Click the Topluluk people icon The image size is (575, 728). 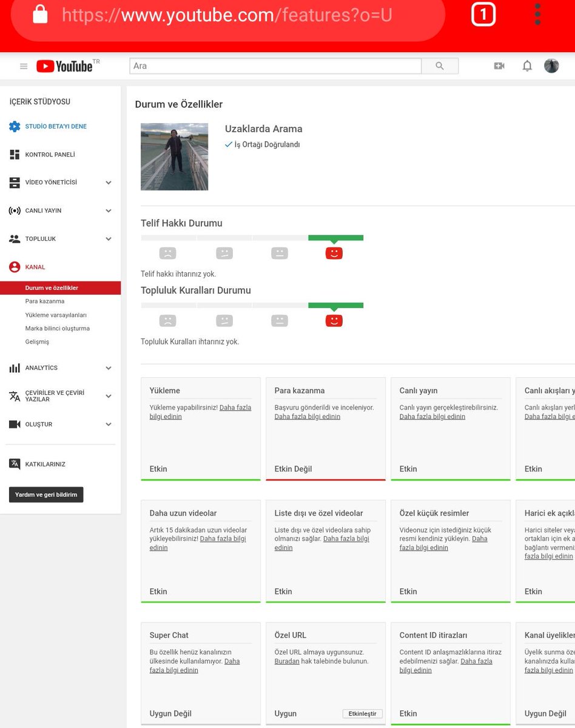15,239
